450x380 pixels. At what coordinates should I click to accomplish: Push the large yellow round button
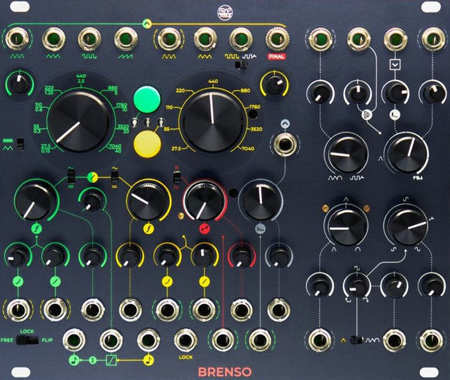pos(147,144)
